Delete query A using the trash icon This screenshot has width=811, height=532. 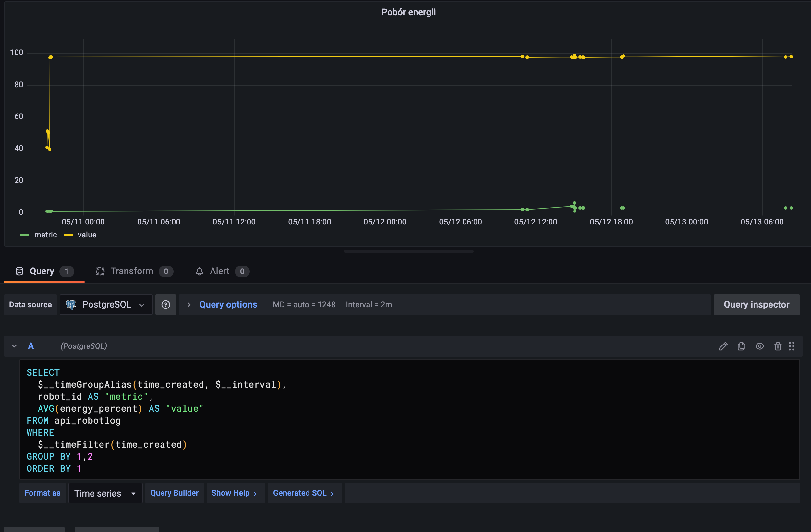click(x=778, y=346)
